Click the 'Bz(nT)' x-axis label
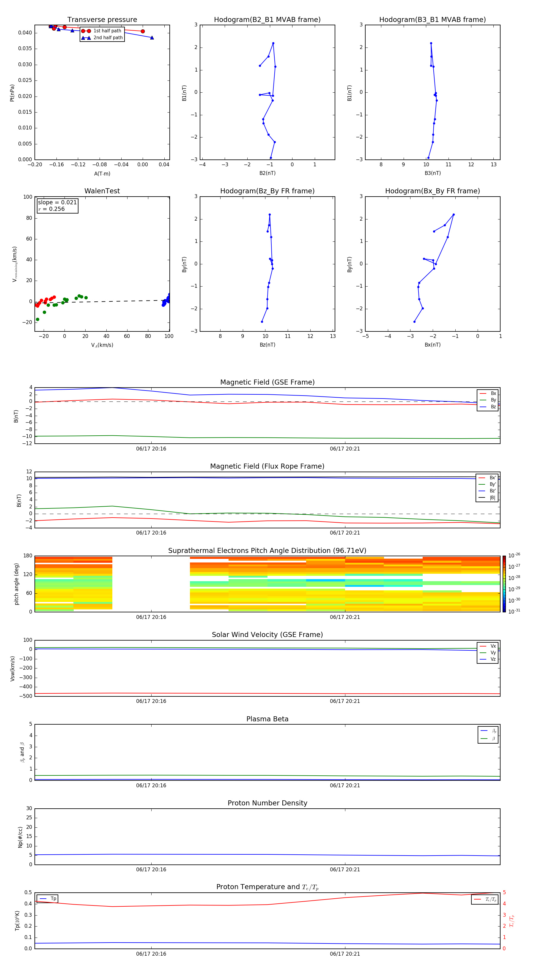 point(267,345)
